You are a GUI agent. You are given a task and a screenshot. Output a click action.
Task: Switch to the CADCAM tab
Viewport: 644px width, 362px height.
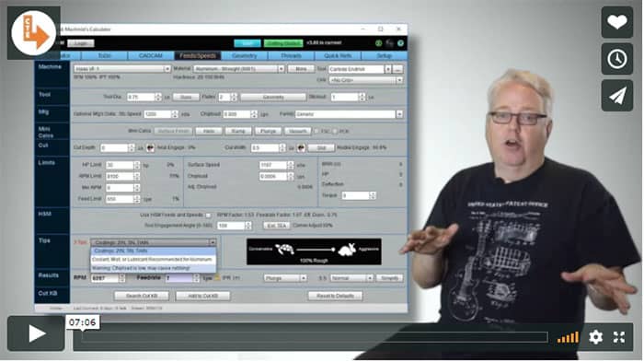tap(150, 55)
